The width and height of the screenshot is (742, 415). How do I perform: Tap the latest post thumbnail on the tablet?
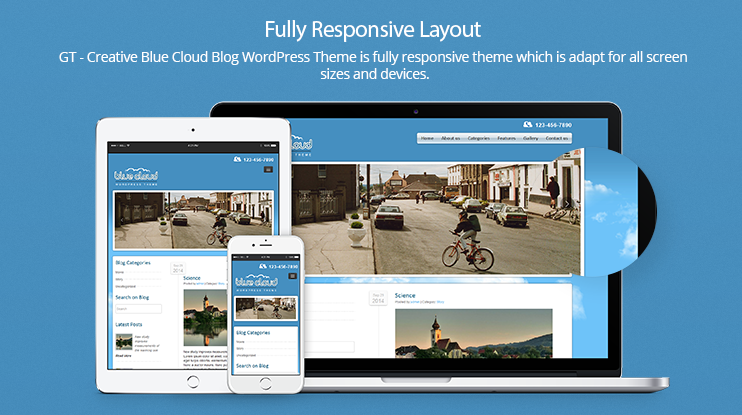124,341
